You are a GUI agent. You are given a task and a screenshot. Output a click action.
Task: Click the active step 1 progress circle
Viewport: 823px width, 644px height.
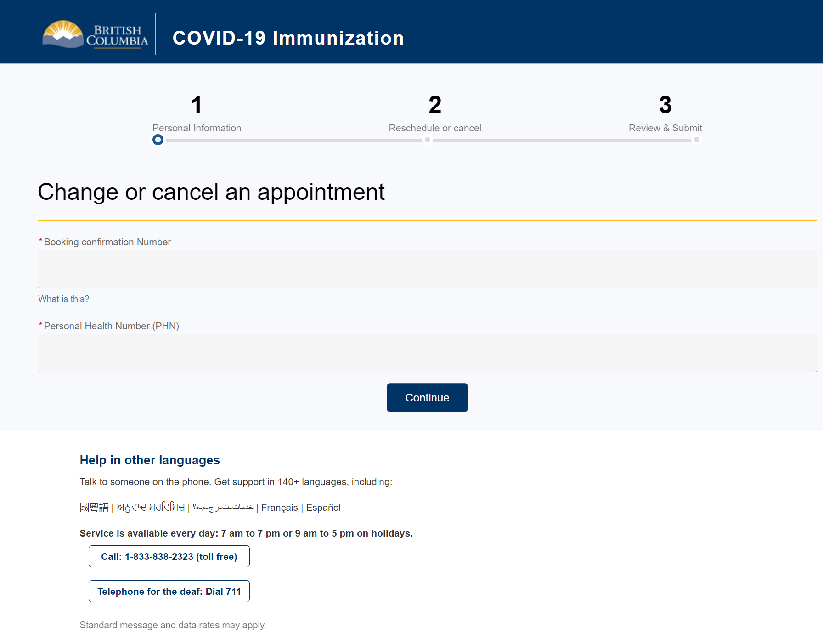pos(158,140)
